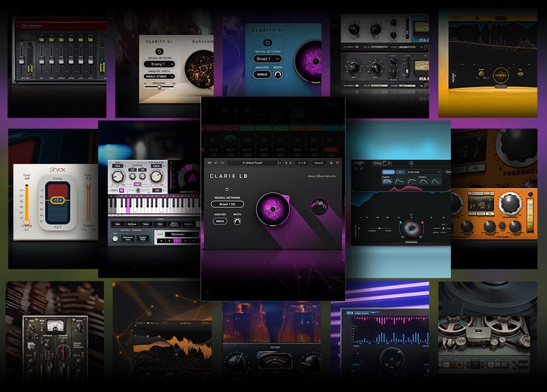Viewport: 547px width, 392px height.
Task: Open the hamburger menu icon in Clarix LB
Action: pos(338,163)
